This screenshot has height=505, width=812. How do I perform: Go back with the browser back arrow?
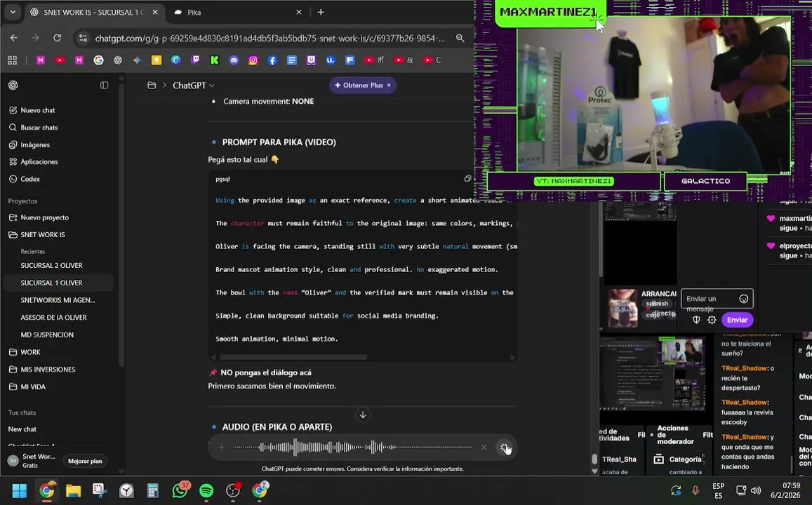(14, 38)
